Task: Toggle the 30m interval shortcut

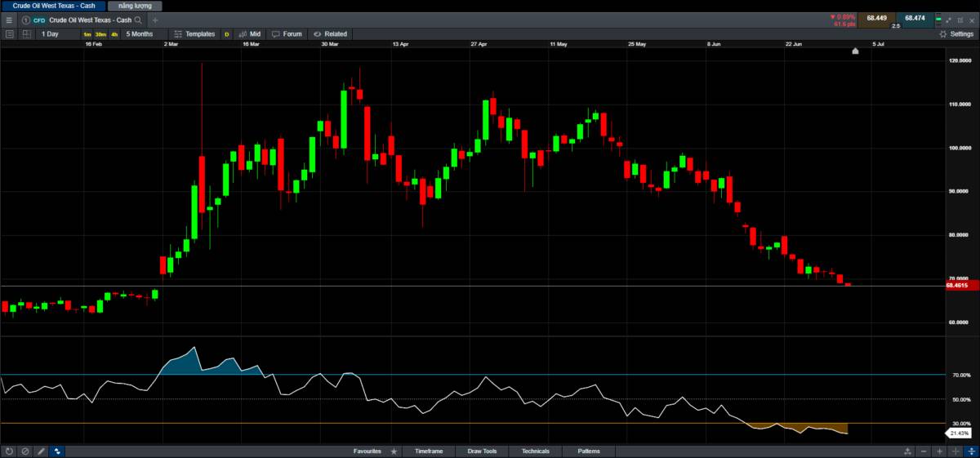Action: [100, 34]
